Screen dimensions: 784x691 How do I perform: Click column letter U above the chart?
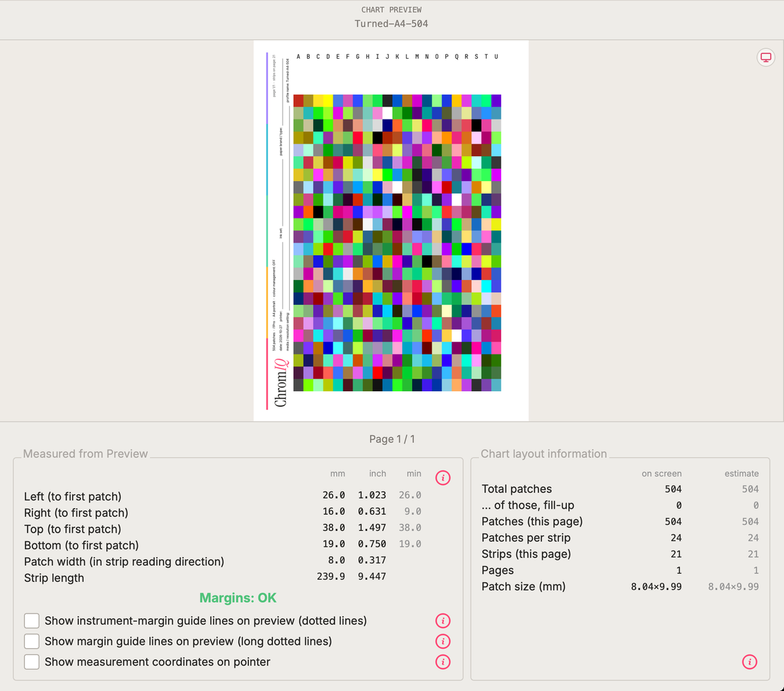click(496, 57)
